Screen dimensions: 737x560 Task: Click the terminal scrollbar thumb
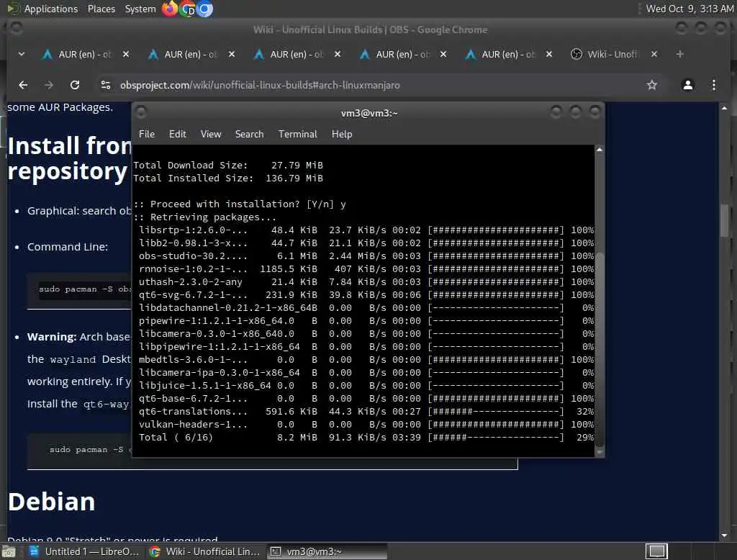point(600,349)
